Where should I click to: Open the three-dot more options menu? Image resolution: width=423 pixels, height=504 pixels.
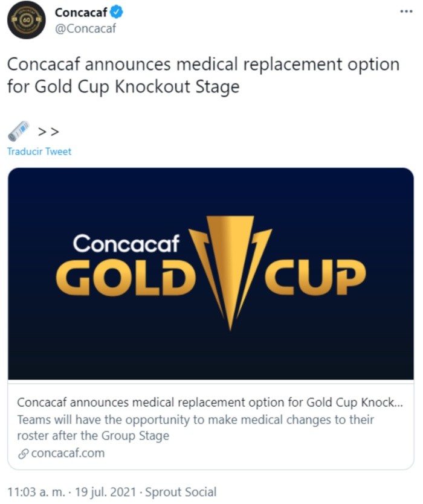pyautogui.click(x=405, y=11)
